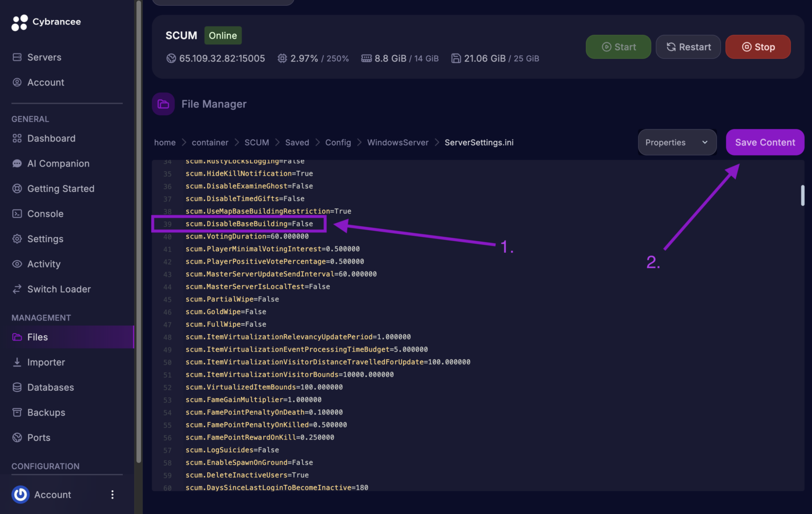Open the Files section in sidebar
The width and height of the screenshot is (812, 514).
click(x=38, y=337)
